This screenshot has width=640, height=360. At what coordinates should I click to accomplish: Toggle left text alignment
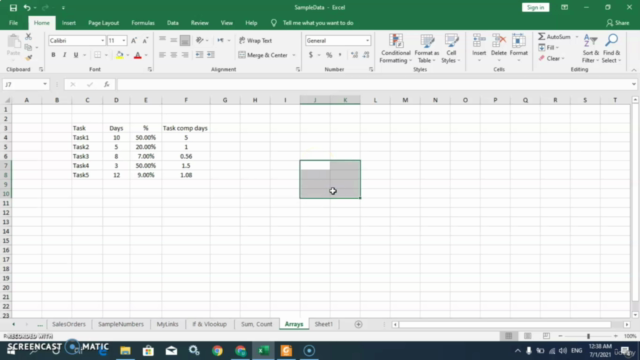(162, 55)
